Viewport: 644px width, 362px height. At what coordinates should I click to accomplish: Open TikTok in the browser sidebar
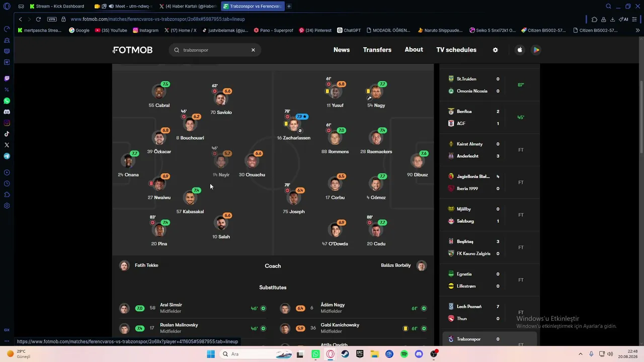click(7, 134)
